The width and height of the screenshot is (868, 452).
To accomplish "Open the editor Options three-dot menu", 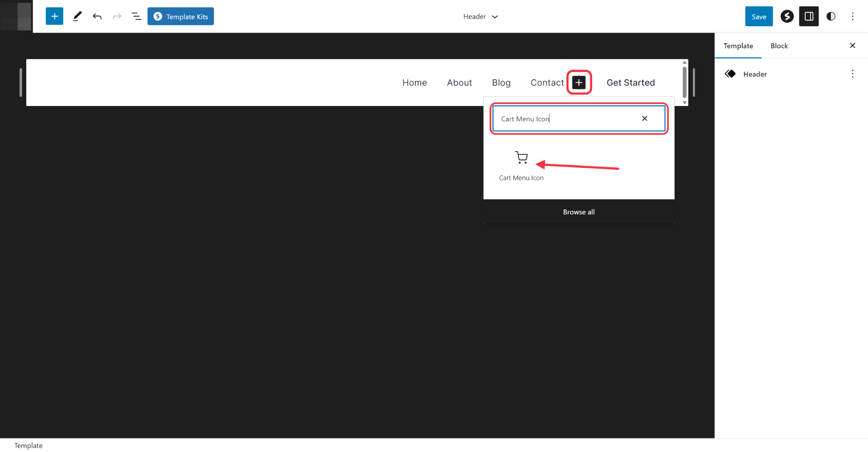I will pos(853,16).
